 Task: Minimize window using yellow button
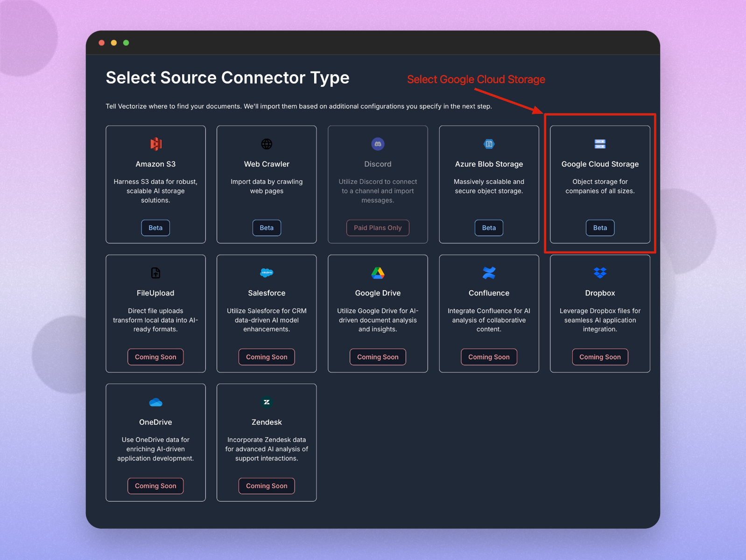point(114,43)
